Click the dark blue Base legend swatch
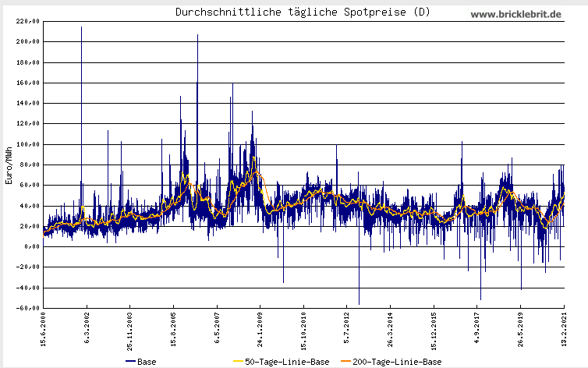 tap(129, 362)
